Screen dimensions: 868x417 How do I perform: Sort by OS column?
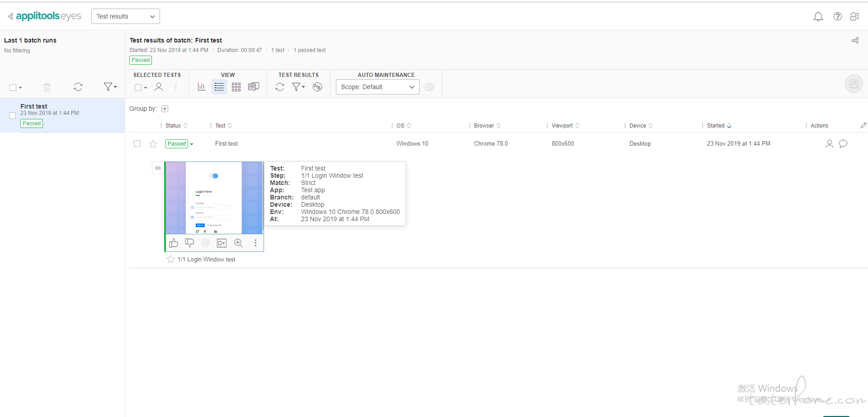404,126
